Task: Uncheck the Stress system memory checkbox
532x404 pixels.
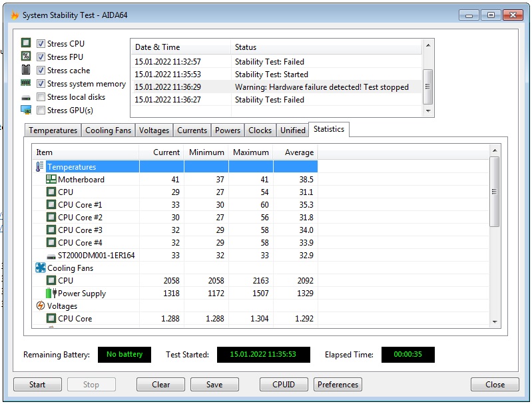Action: [x=41, y=83]
